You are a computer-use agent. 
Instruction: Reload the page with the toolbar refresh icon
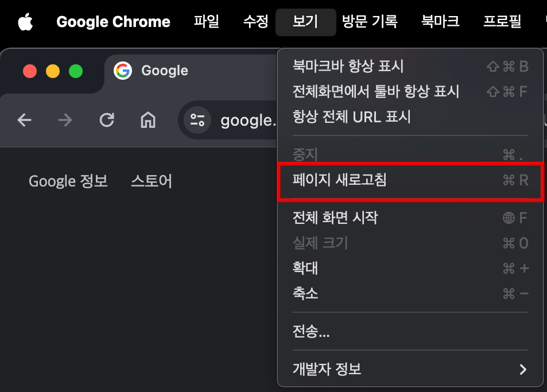click(x=107, y=120)
